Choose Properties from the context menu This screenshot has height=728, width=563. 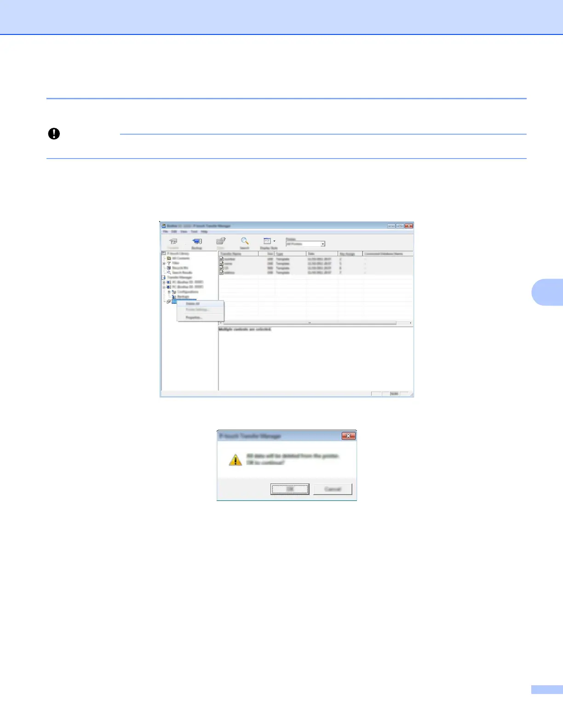[x=201, y=318]
